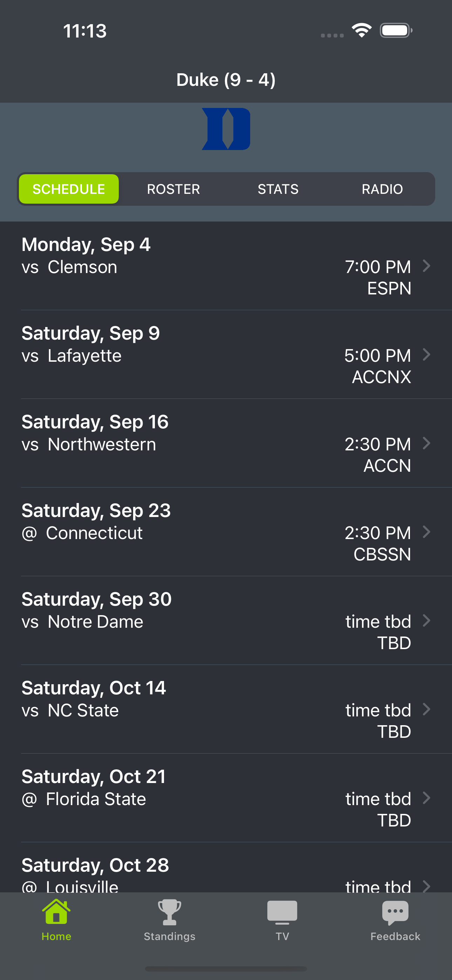
Task: Tap the Duke D logo
Action: 226,129
